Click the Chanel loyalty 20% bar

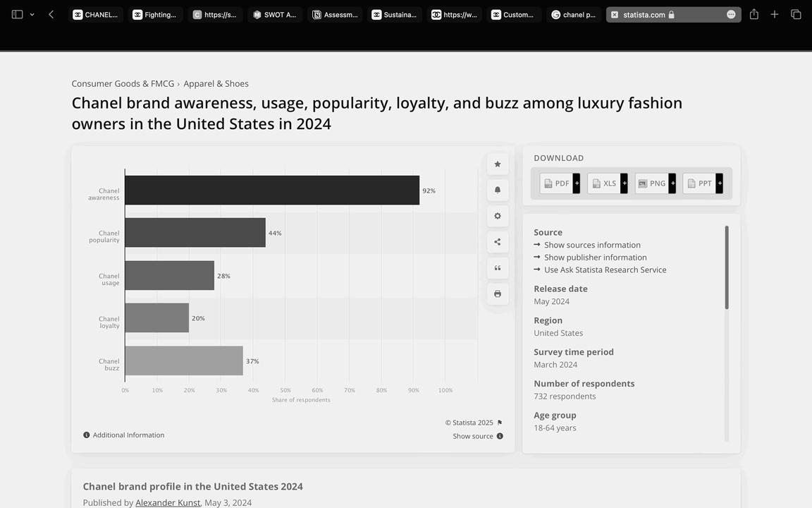(x=157, y=317)
